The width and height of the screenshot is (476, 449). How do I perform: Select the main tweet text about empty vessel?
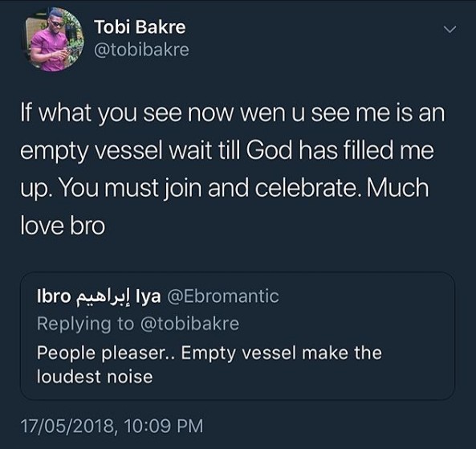pos(233,169)
